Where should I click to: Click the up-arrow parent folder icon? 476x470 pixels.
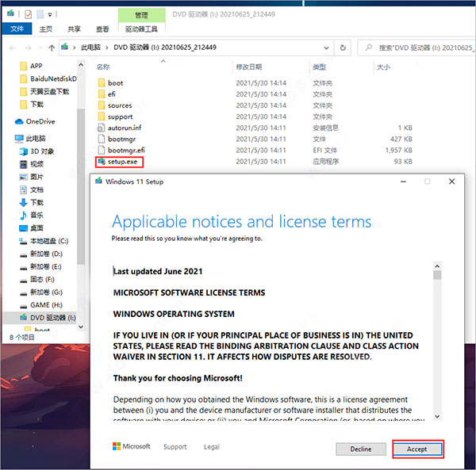[52, 48]
